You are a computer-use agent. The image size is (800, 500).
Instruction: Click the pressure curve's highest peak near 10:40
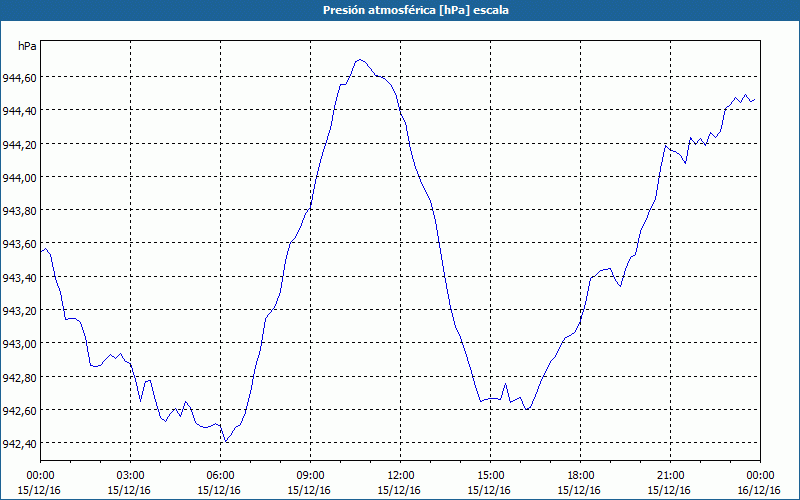coord(360,59)
